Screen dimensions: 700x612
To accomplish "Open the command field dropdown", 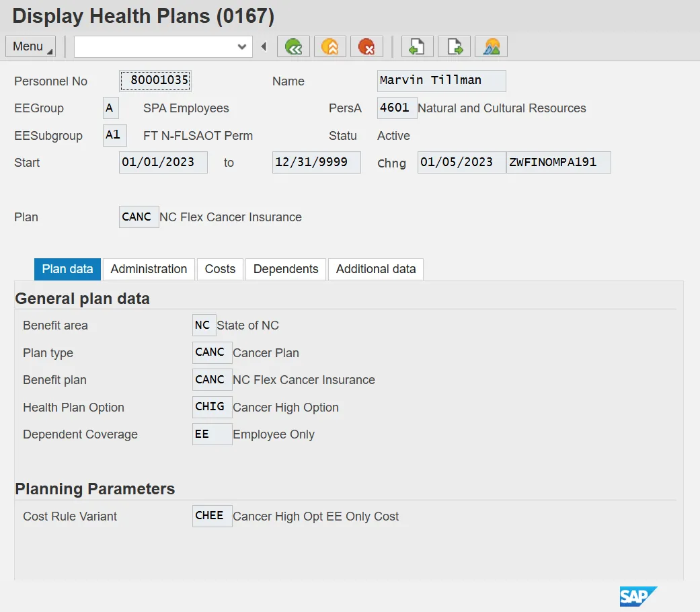I will (242, 46).
